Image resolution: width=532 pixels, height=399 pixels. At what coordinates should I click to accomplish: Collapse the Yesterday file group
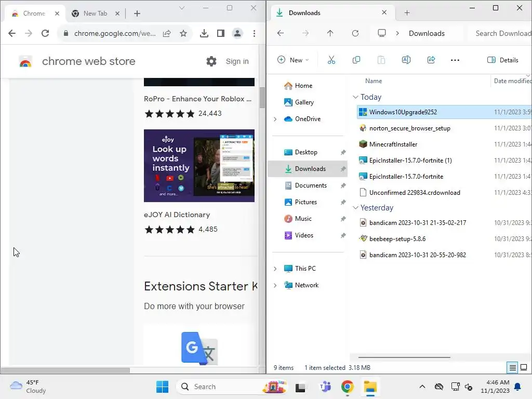[355, 208]
